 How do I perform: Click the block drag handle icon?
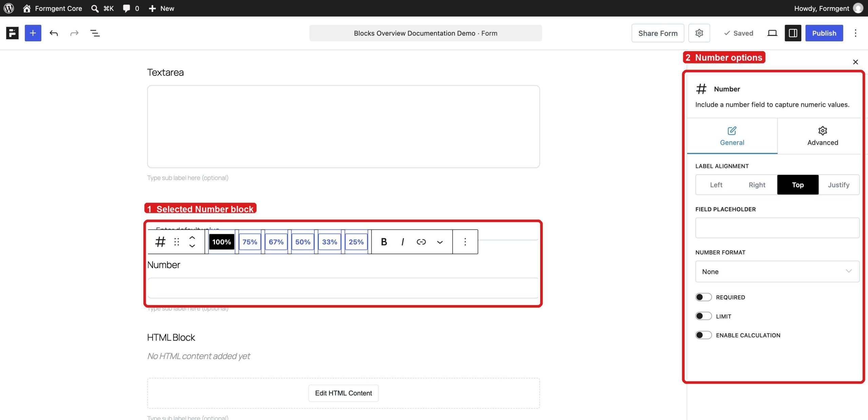[177, 242]
